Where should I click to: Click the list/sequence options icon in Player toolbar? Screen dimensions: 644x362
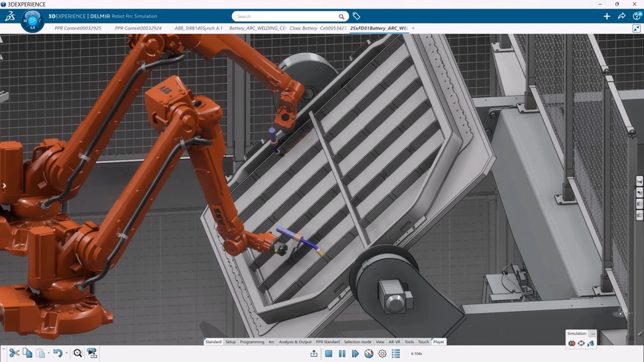[396, 353]
